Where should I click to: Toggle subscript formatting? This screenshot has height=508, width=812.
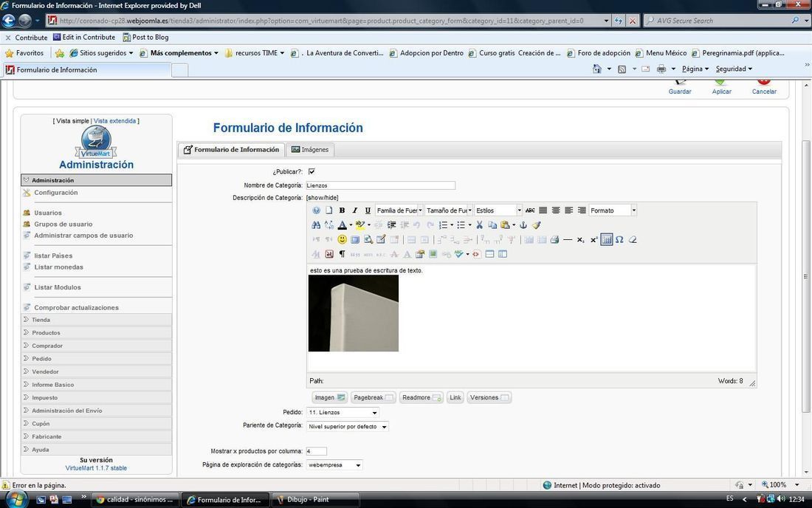coord(580,240)
